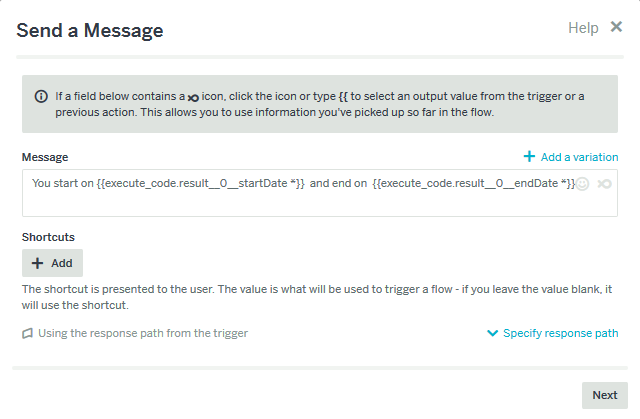Click the Send a Message dialog title

(x=90, y=31)
